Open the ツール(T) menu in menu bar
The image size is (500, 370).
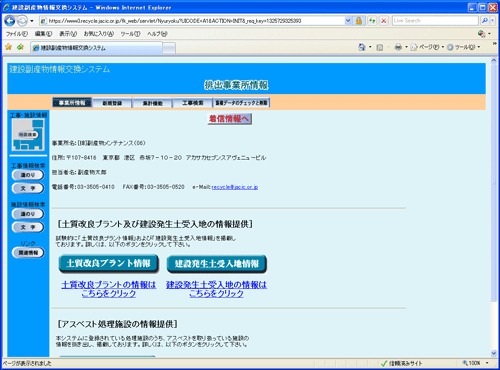click(130, 34)
